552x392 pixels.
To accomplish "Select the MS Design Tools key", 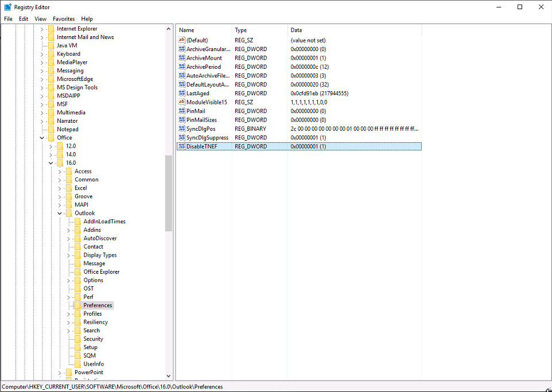I will point(77,87).
